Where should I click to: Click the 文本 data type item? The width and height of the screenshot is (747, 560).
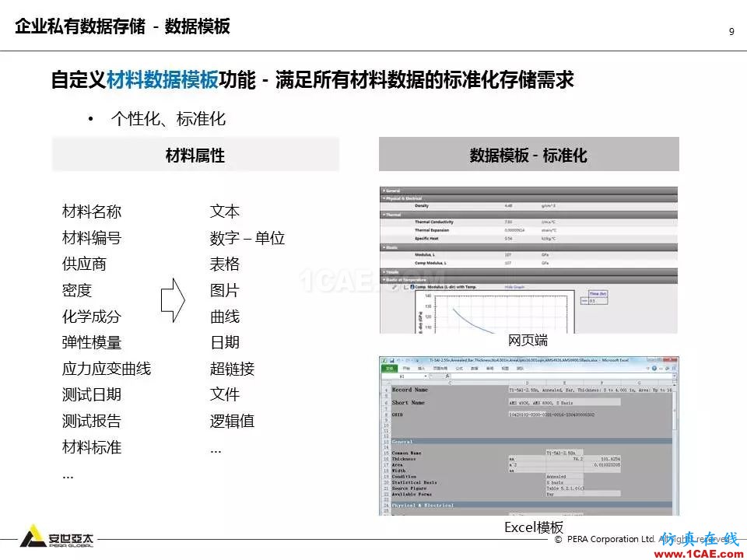[x=225, y=212]
